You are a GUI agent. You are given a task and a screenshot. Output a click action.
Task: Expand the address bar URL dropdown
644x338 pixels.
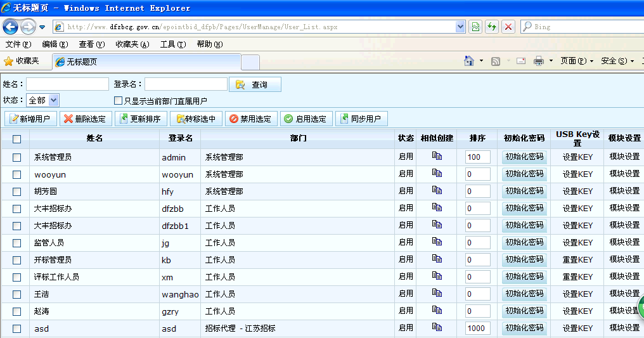tap(460, 27)
